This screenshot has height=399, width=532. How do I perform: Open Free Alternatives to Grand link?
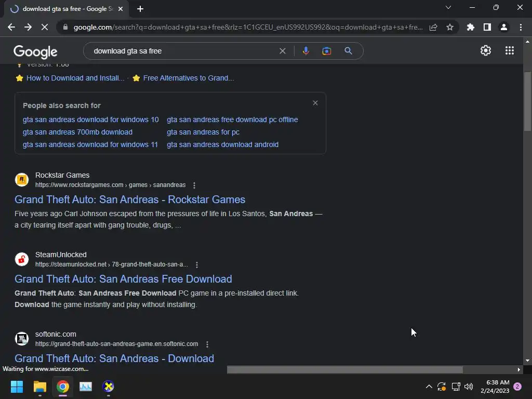188,78
